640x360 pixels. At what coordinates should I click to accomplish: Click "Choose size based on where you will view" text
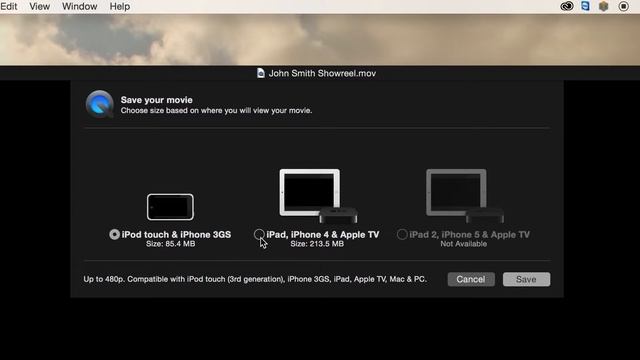click(216, 111)
